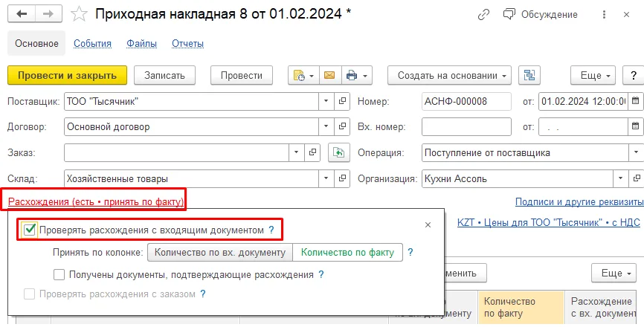Viewport: 644px width, 327px height.
Task: Open the Организация record with open icon
Action: (637, 178)
